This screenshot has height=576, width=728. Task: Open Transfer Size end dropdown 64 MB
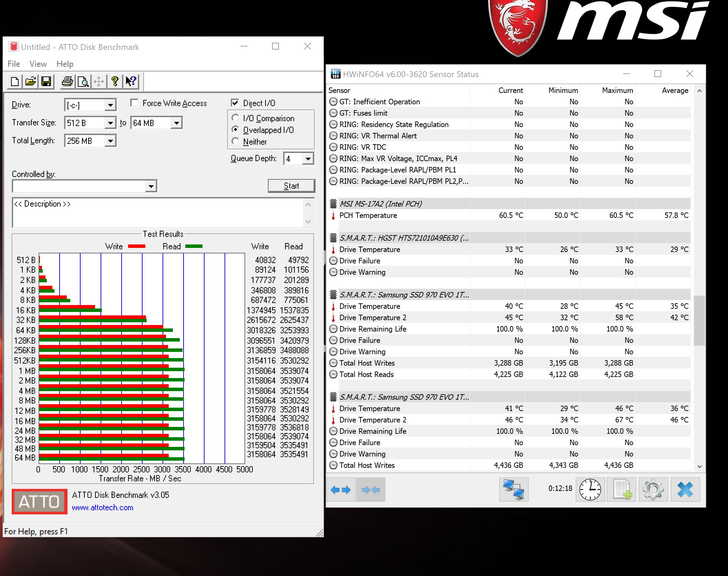pos(176,123)
